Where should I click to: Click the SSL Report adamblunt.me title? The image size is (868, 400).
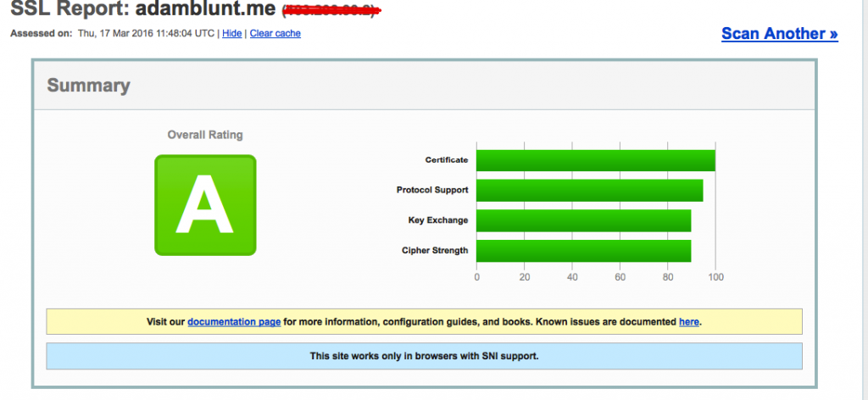pos(142,8)
